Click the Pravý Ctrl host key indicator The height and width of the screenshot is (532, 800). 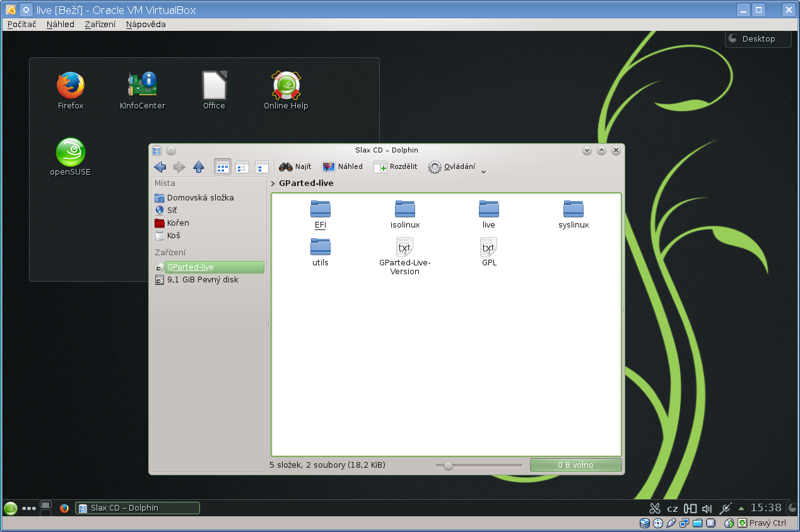pos(768,523)
